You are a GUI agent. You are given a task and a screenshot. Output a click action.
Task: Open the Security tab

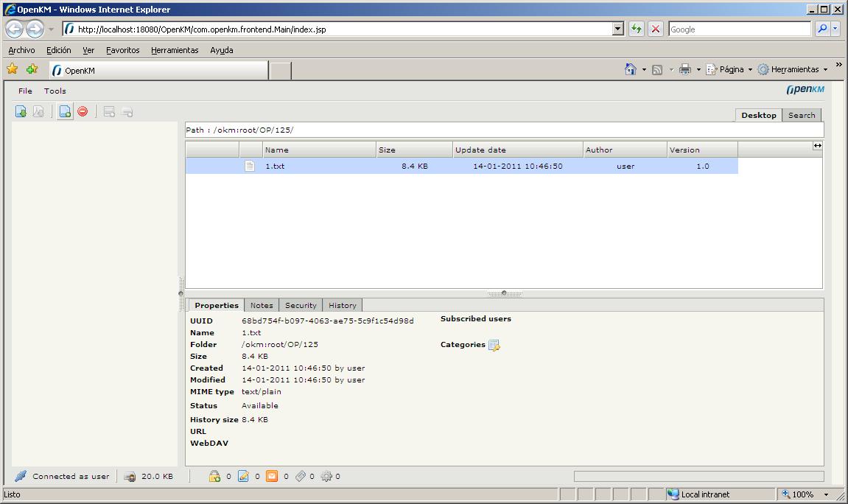(x=301, y=306)
